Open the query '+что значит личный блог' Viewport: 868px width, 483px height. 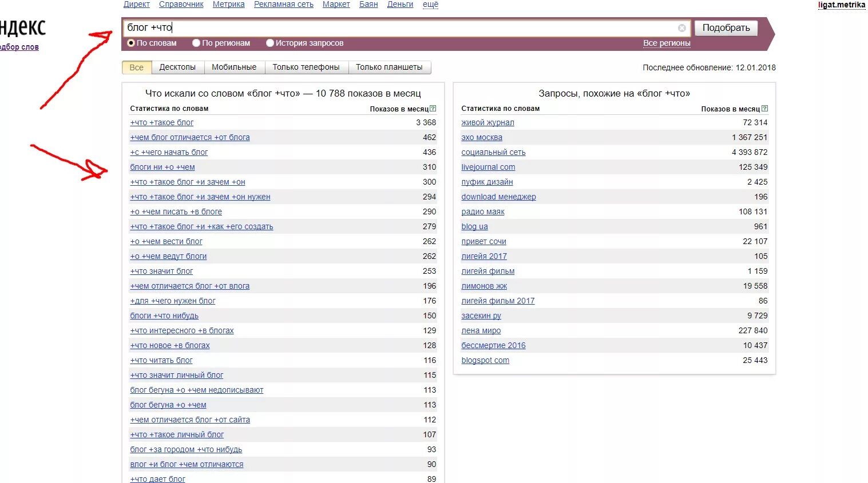click(x=177, y=375)
